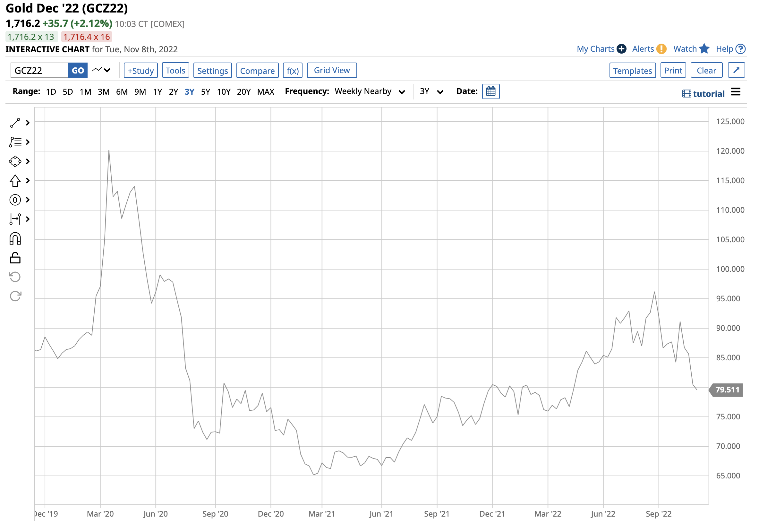759x532 pixels.
Task: Select the 5Y range option
Action: point(206,92)
